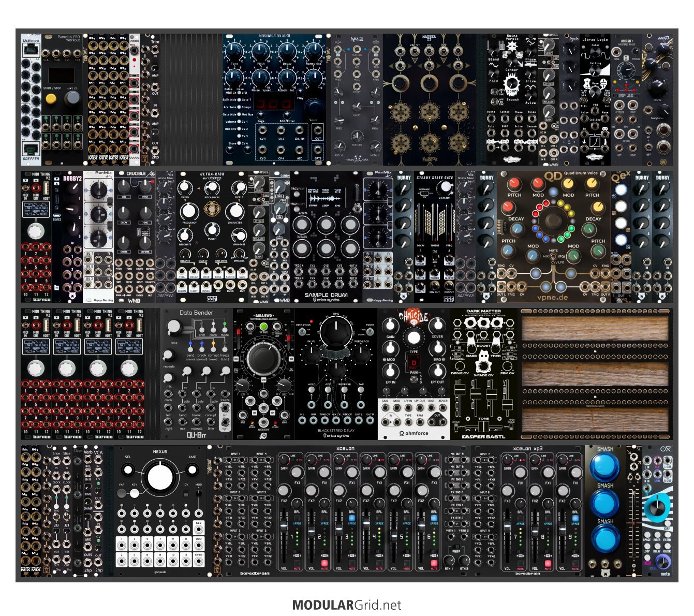Click the Tune knob on Modbase 09

tap(234, 52)
